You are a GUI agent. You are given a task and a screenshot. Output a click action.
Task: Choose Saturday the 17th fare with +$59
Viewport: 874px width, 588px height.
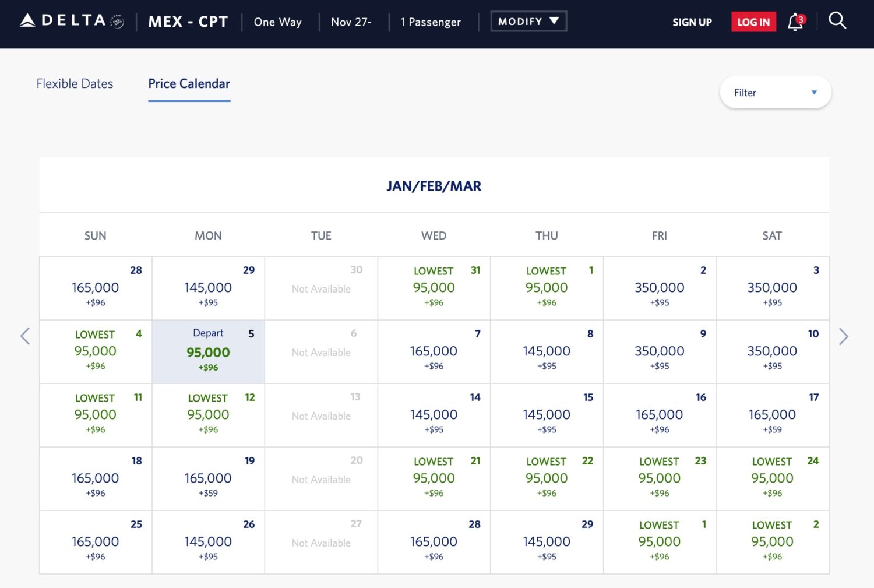coord(772,415)
